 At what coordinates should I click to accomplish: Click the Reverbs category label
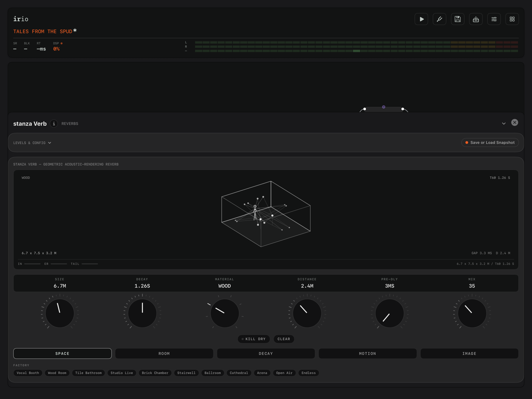70,124
